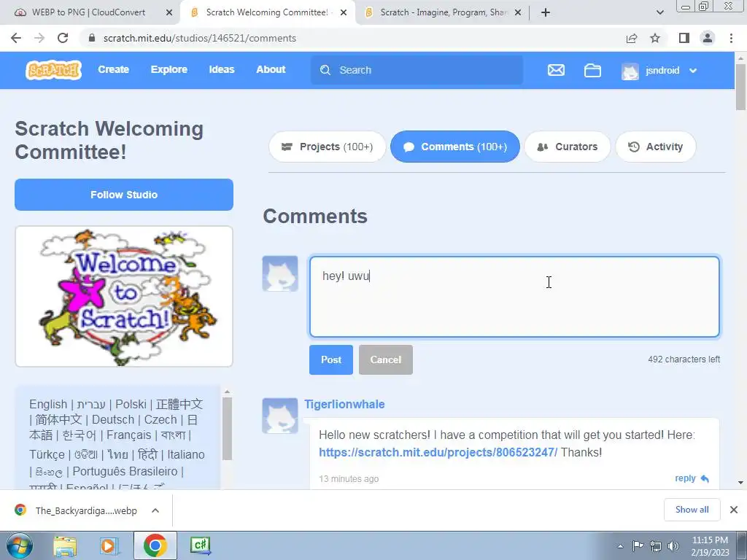
Task: Click the Follow Studio button
Action: point(124,195)
